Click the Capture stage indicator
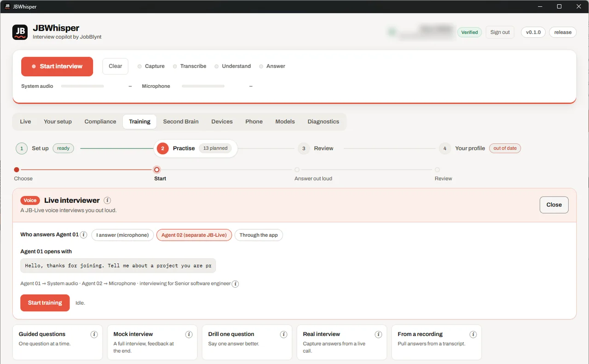 tap(151, 66)
